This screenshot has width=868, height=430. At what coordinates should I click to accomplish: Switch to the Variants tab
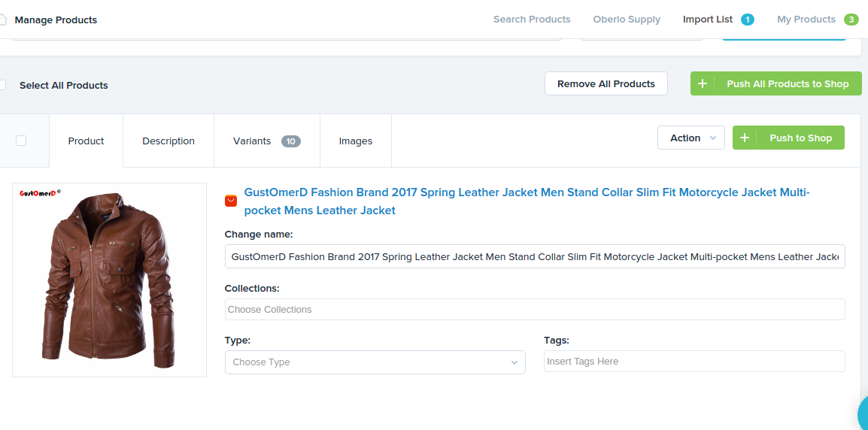click(267, 141)
